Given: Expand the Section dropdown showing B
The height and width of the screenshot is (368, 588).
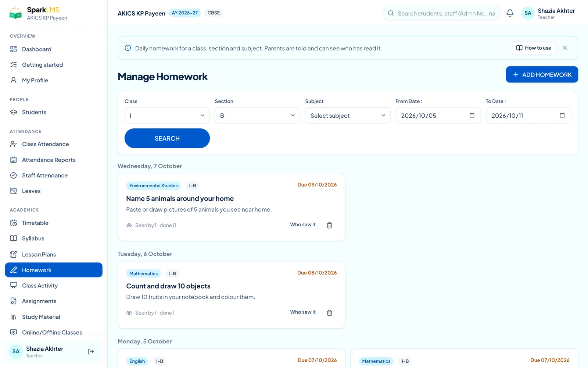Looking at the screenshot, I should [257, 116].
